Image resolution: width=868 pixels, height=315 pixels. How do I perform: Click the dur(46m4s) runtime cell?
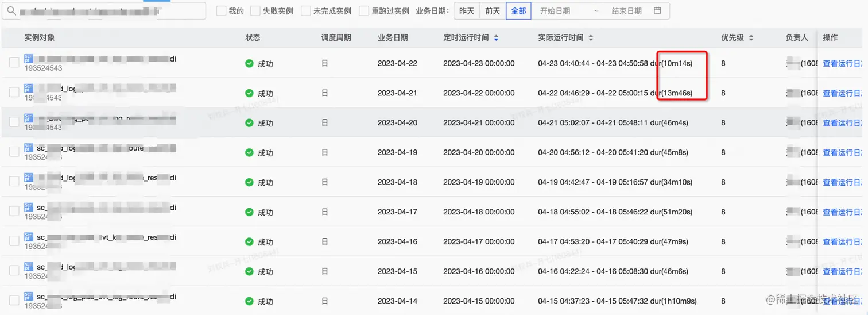[669, 123]
